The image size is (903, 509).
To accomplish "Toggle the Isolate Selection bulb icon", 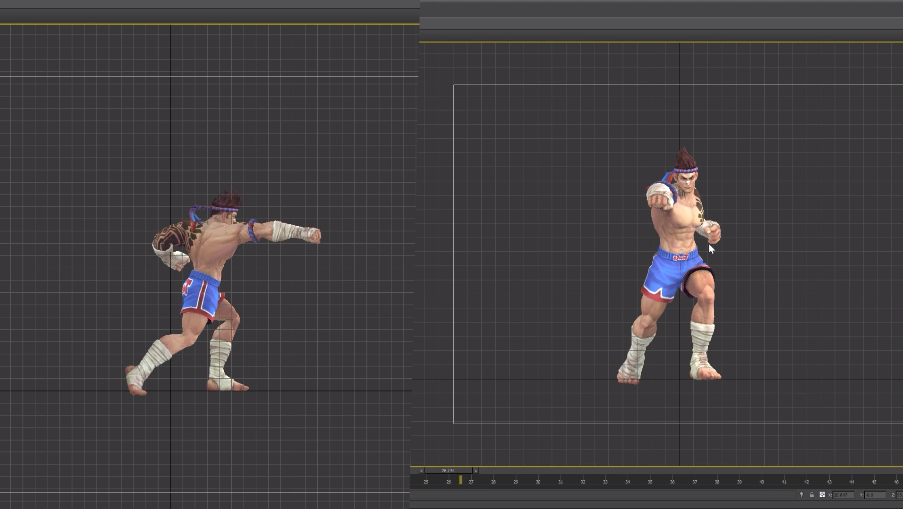I will (x=801, y=495).
